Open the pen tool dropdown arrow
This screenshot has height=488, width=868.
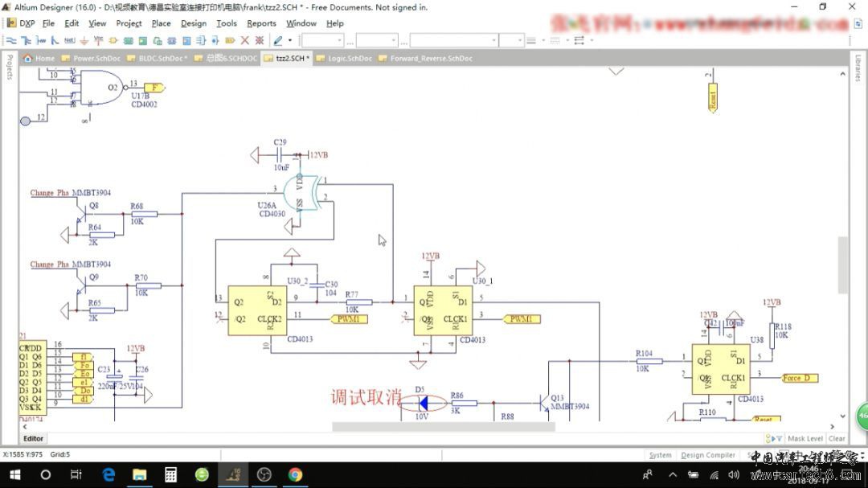click(289, 40)
